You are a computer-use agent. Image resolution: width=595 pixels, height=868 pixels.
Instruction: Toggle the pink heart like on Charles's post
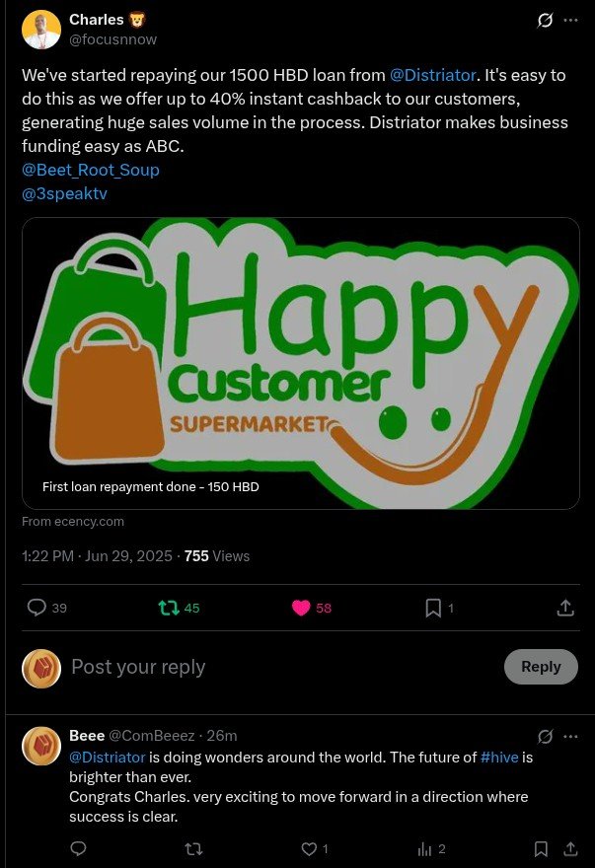point(301,608)
